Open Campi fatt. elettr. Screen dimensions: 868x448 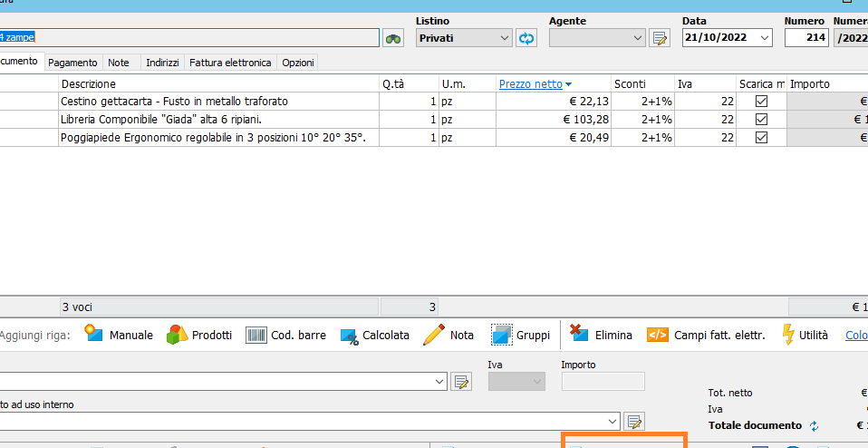707,335
